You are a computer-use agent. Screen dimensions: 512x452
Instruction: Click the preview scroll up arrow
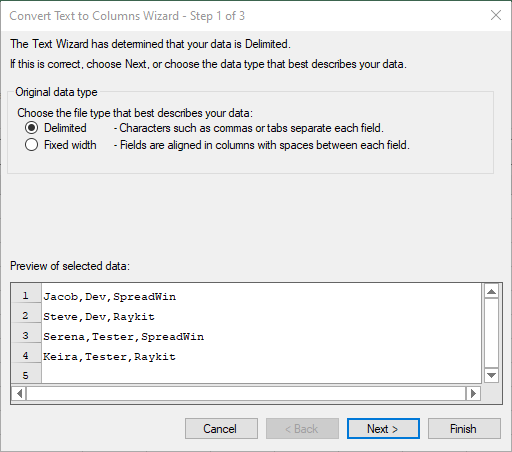491,291
